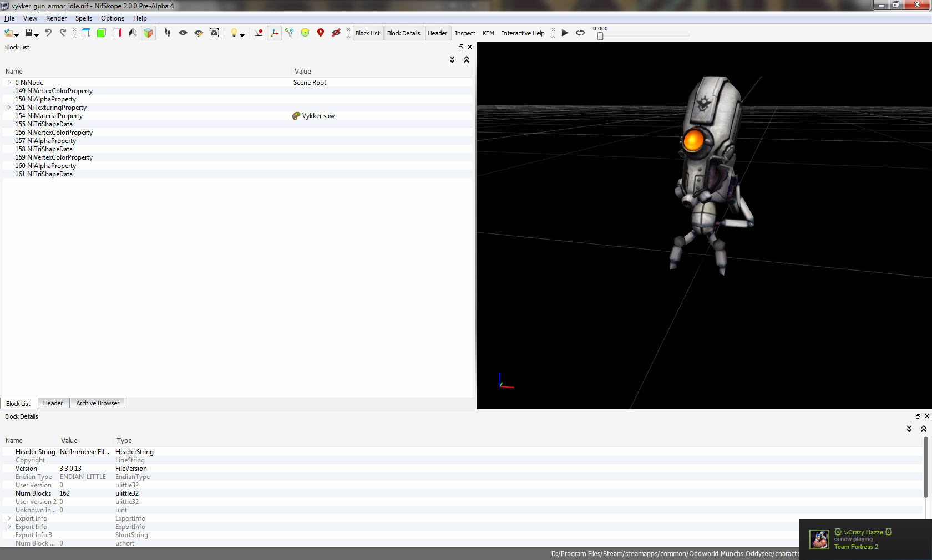Click the flip view mirror icon

133,33
